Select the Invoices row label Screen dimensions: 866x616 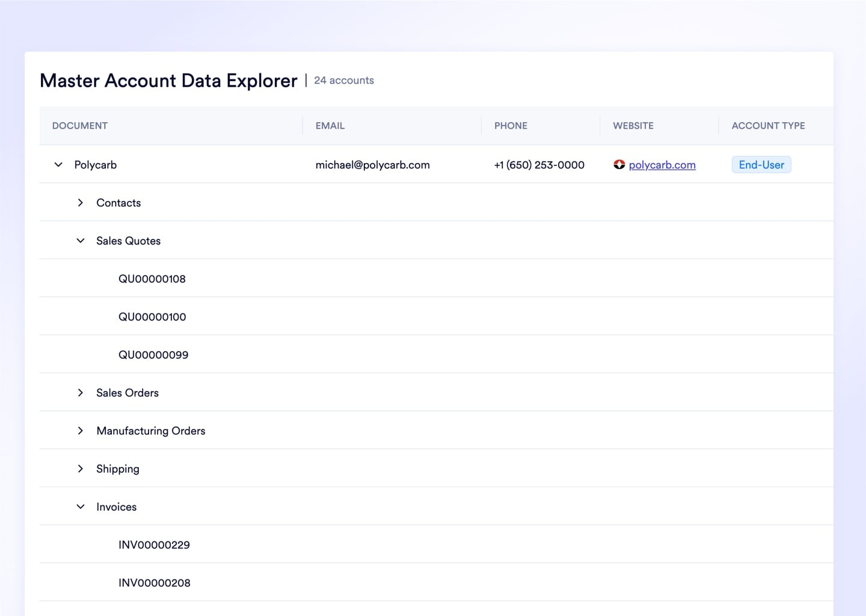(x=117, y=507)
